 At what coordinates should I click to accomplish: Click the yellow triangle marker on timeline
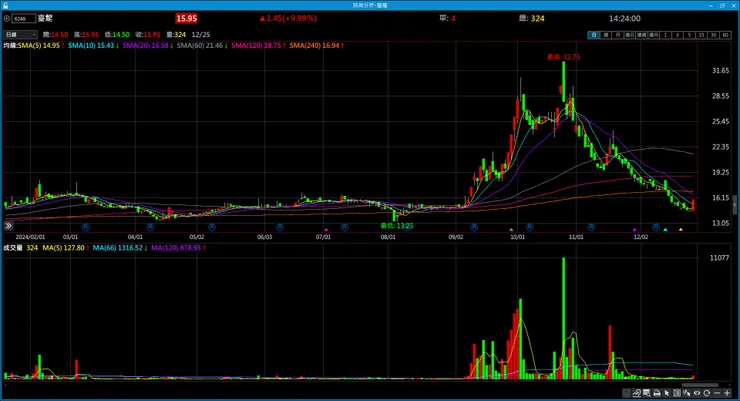coord(681,230)
